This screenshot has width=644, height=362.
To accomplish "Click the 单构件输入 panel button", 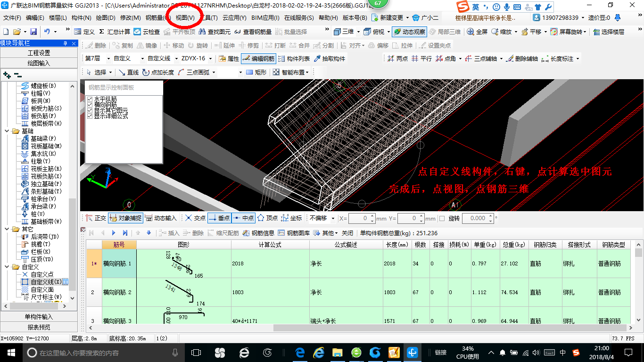I will pyautogui.click(x=40, y=317).
